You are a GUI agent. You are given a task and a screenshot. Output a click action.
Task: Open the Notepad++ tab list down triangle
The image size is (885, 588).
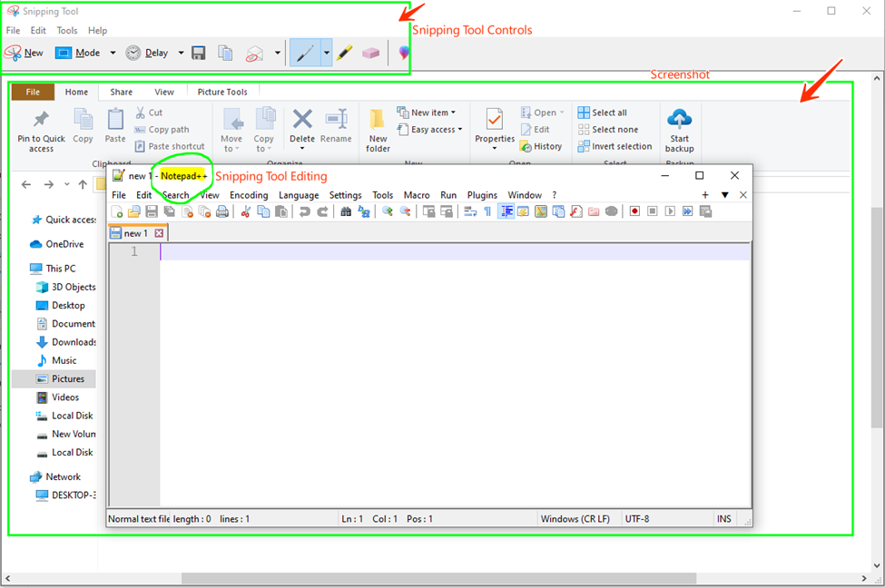click(724, 195)
